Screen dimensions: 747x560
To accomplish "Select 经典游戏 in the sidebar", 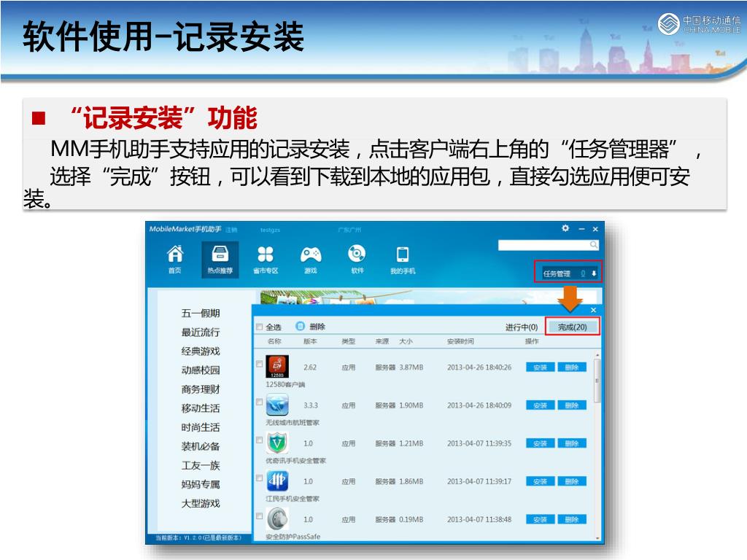I will 201,351.
